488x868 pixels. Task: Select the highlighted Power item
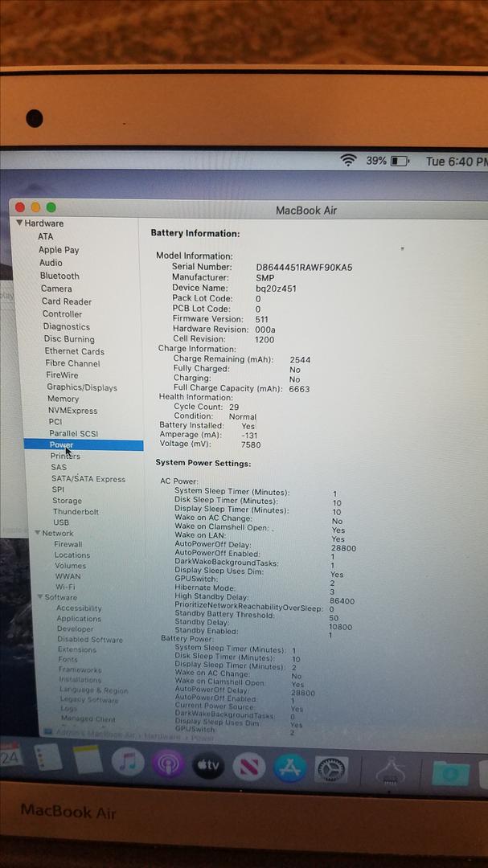pyautogui.click(x=84, y=444)
